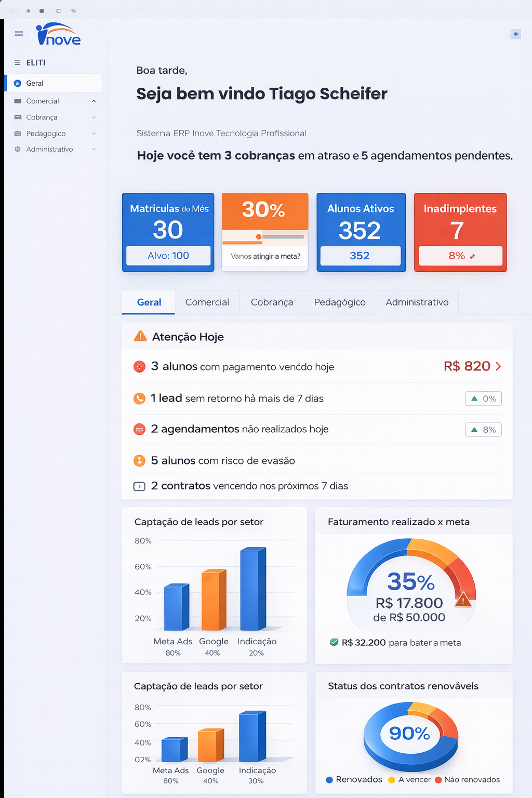Click the 352 button under Alunos Ativos
The height and width of the screenshot is (798, 532).
360,256
